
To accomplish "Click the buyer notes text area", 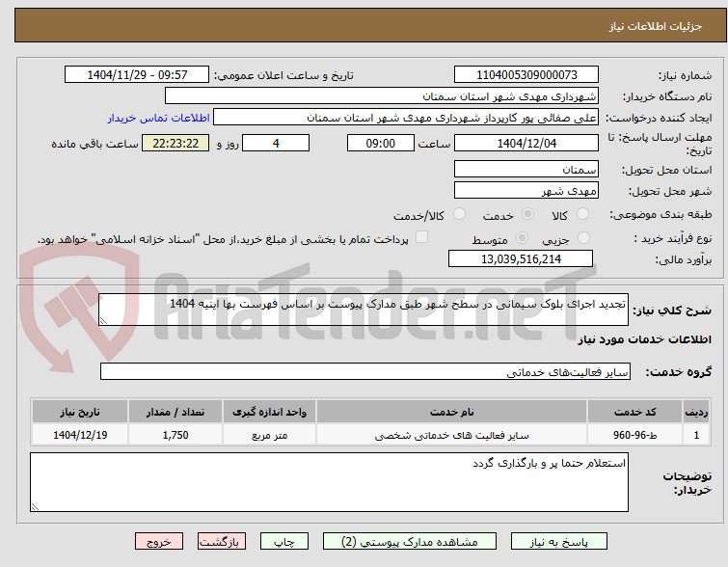I will click(x=329, y=482).
